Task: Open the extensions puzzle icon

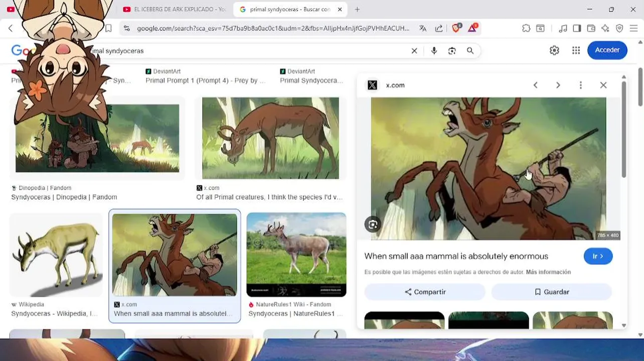Action: pyautogui.click(x=526, y=29)
